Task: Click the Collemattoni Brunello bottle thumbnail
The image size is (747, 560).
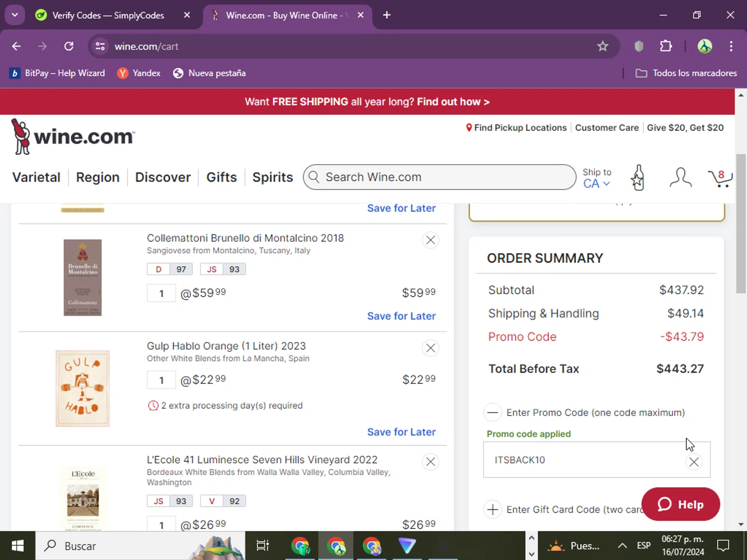Action: click(x=83, y=278)
